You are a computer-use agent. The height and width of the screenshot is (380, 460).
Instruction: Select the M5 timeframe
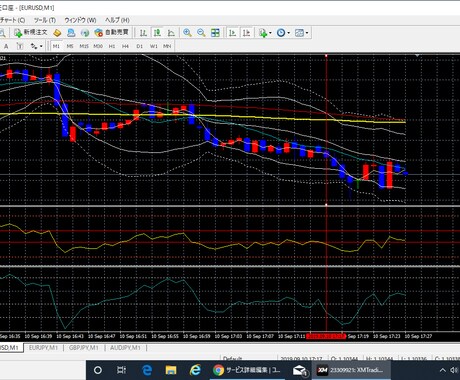(70, 46)
